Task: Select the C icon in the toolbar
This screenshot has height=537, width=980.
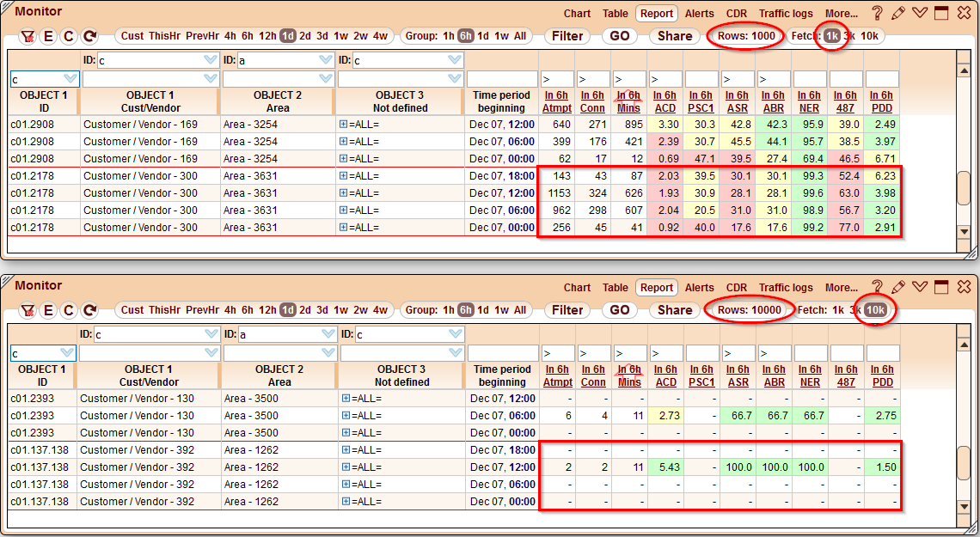Action: [x=68, y=36]
